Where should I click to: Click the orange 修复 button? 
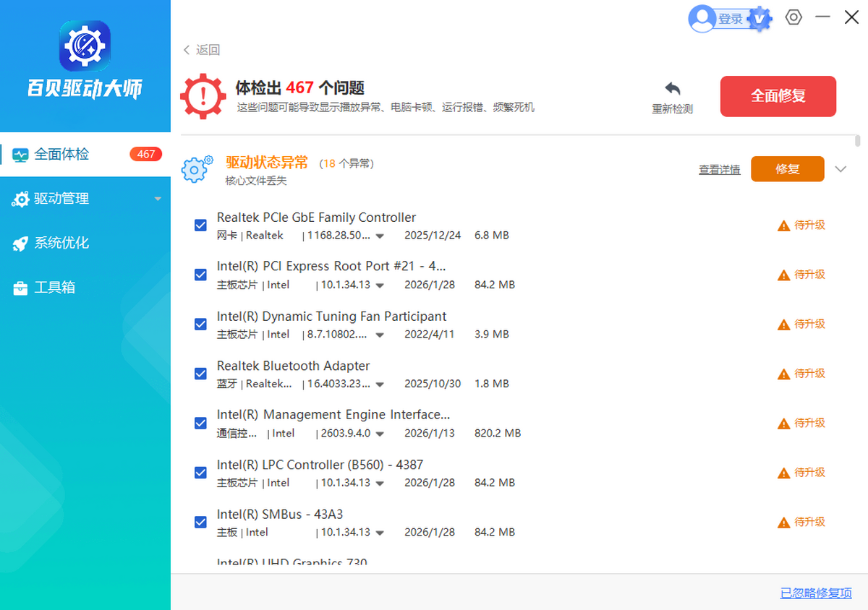(787, 168)
